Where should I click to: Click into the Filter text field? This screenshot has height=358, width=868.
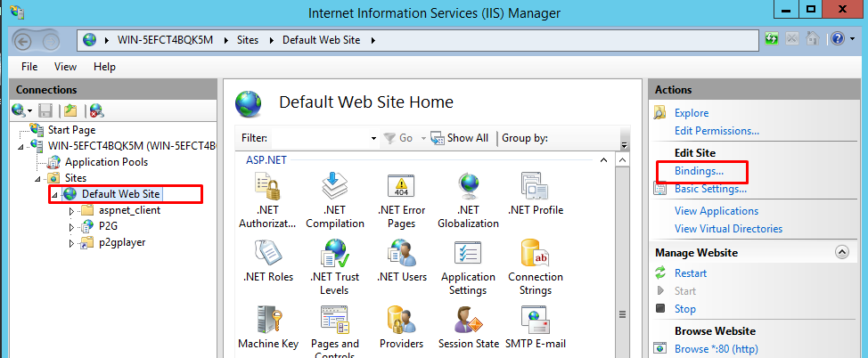[x=320, y=138]
